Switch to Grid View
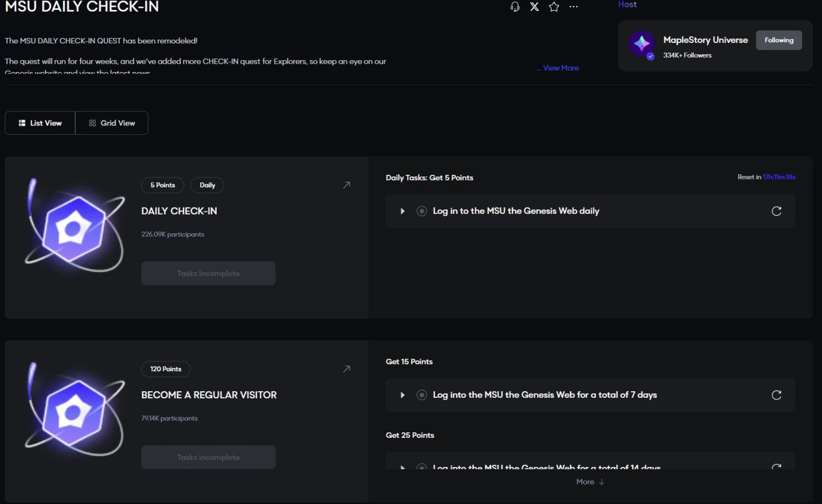This screenshot has width=822, height=504. tap(112, 123)
